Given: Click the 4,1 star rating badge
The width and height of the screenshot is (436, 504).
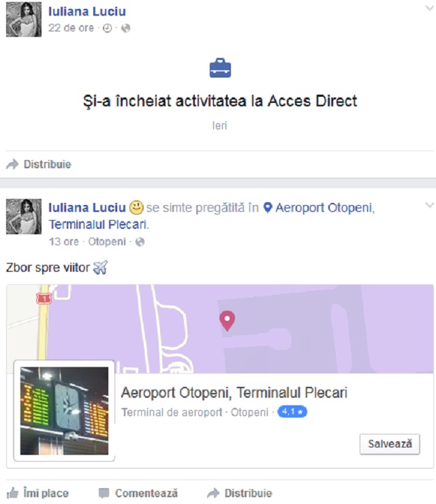Looking at the screenshot, I should coord(292,412).
